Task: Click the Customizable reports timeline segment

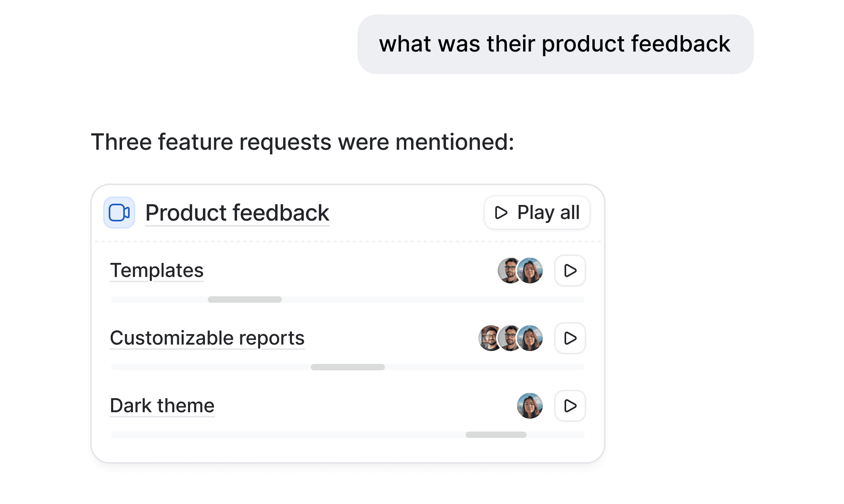Action: (348, 367)
